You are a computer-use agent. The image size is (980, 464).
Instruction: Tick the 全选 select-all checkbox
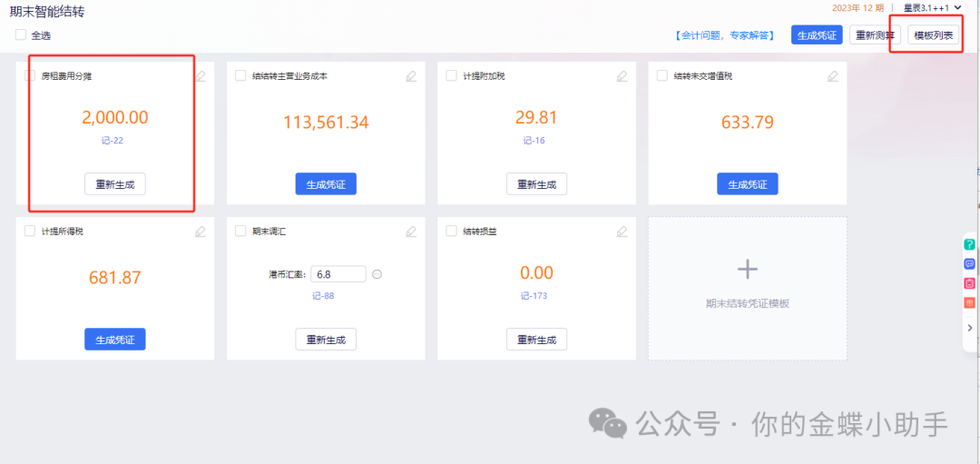point(21,35)
